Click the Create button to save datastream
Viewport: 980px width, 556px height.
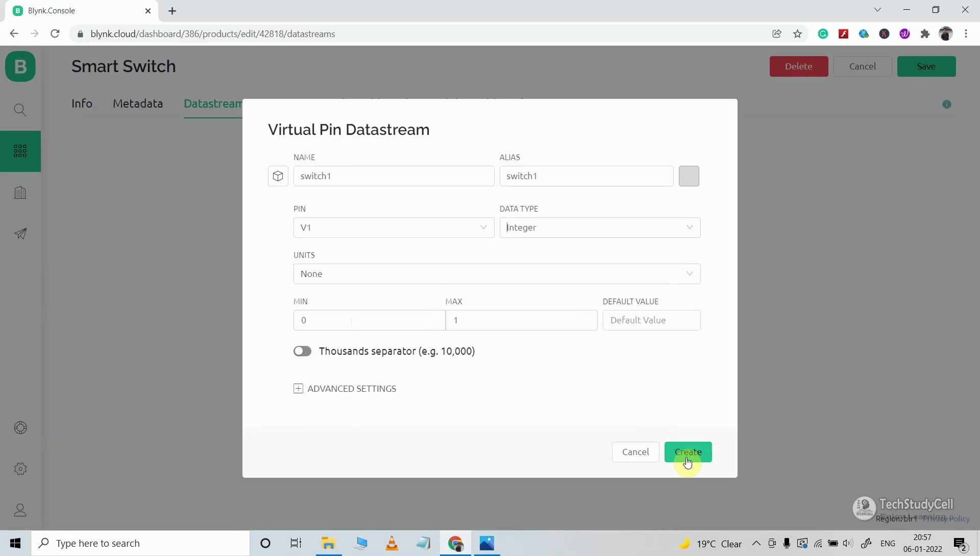click(687, 451)
